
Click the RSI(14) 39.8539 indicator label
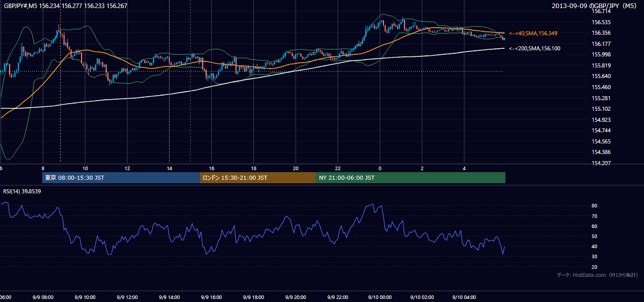point(22,191)
